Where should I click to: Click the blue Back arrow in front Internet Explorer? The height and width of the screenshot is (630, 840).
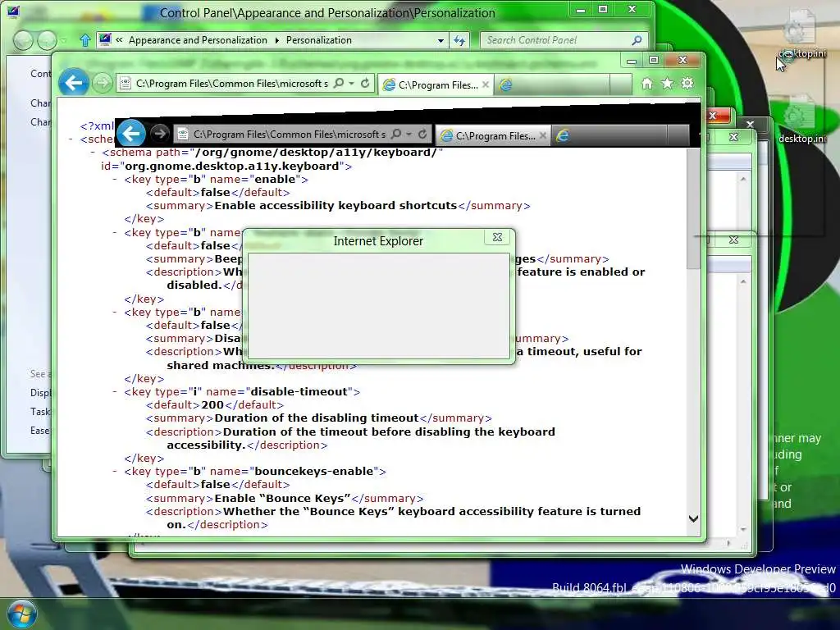click(73, 83)
